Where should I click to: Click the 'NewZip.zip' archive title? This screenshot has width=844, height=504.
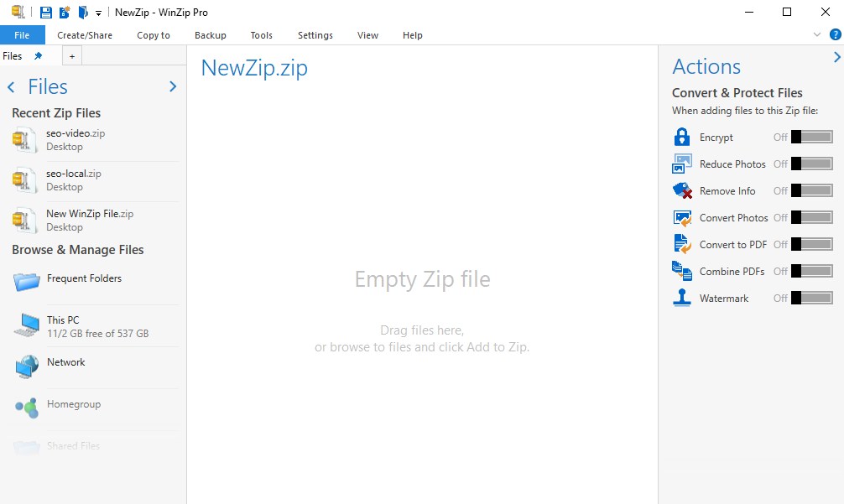point(254,68)
